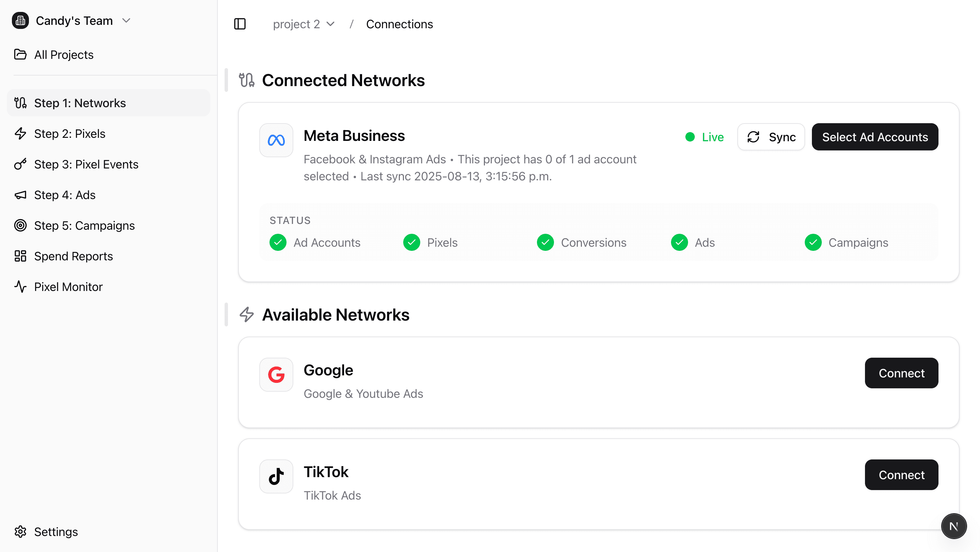Click the Pixel Monitor activity icon
980x552 pixels.
20,287
